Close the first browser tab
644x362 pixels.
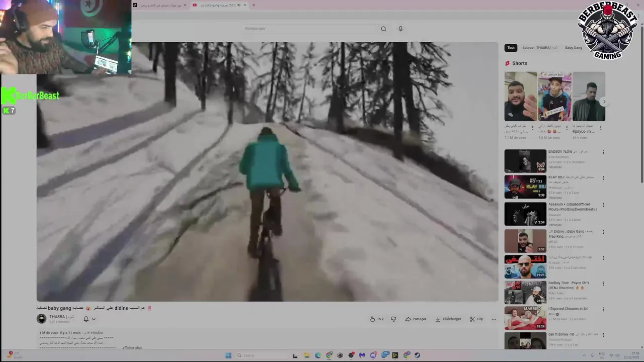click(x=185, y=5)
